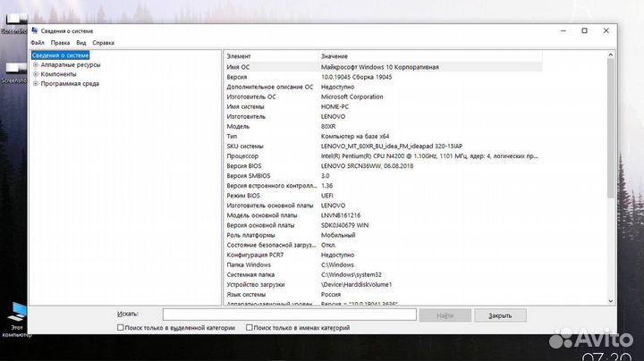Expand the Аппаратные ресурсы node
Screen dimensions: 644x361
point(36,65)
